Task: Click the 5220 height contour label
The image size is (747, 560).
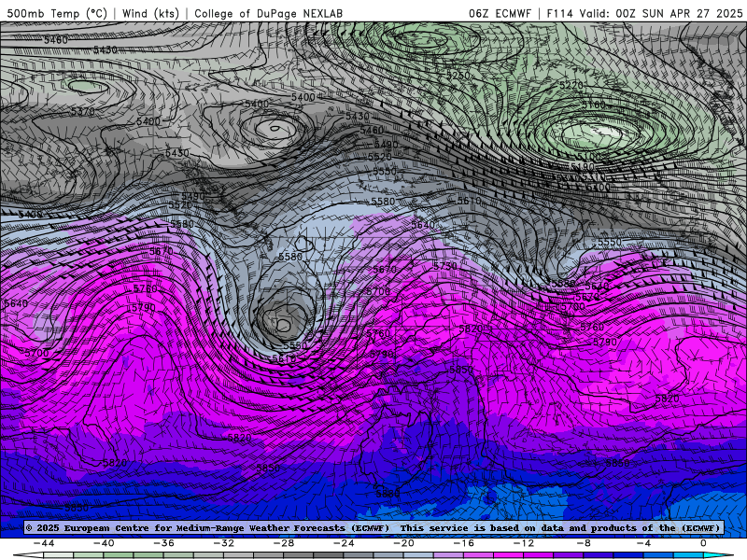Action: click(x=571, y=85)
